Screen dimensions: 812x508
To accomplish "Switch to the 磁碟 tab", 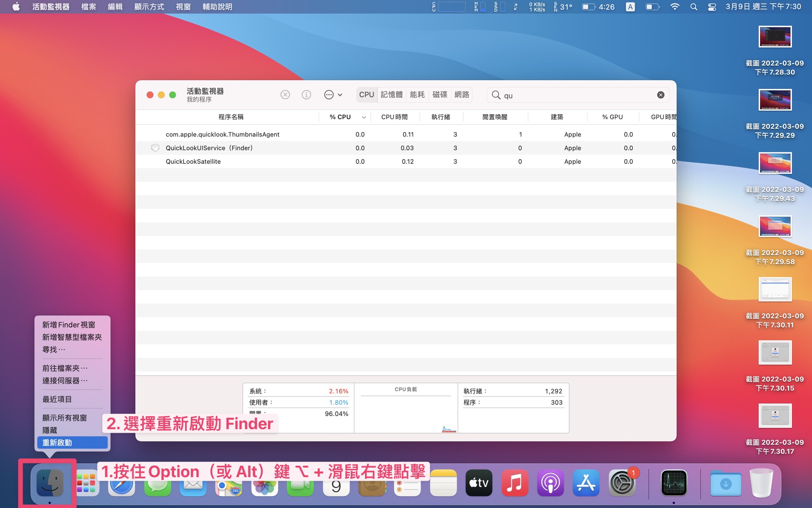I will coord(440,95).
